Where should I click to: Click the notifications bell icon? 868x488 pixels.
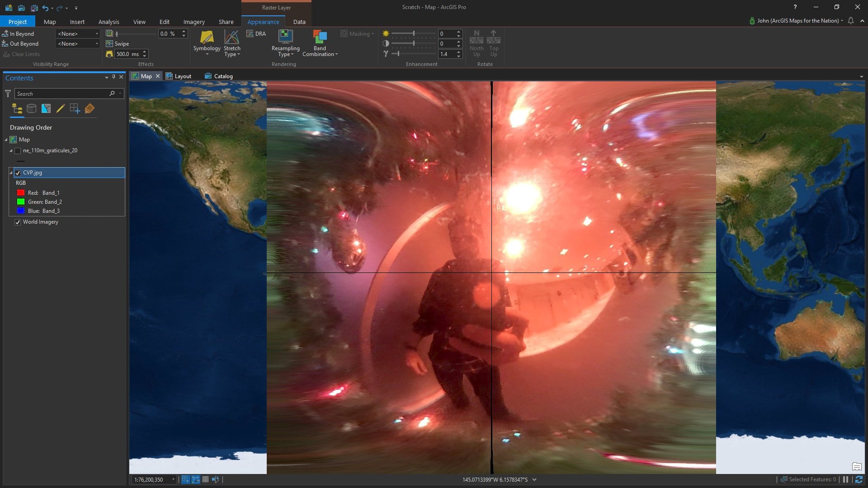coord(851,21)
